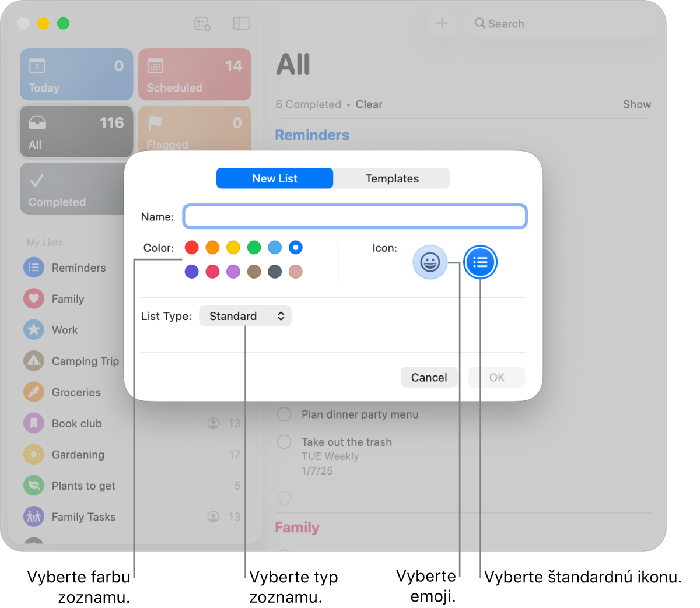Choose the selected blue color swatch
Screen dimensions: 700x608
[296, 248]
